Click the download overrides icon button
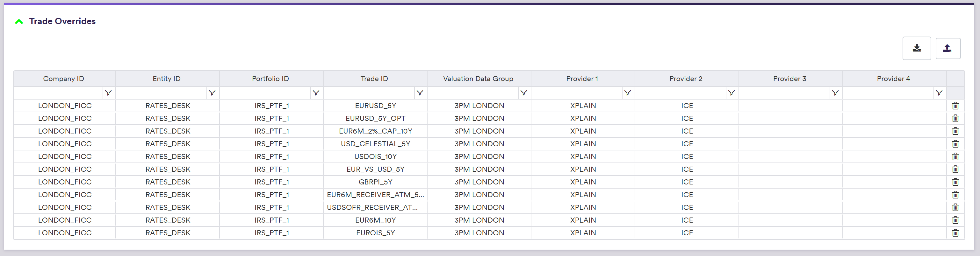 pos(917,48)
